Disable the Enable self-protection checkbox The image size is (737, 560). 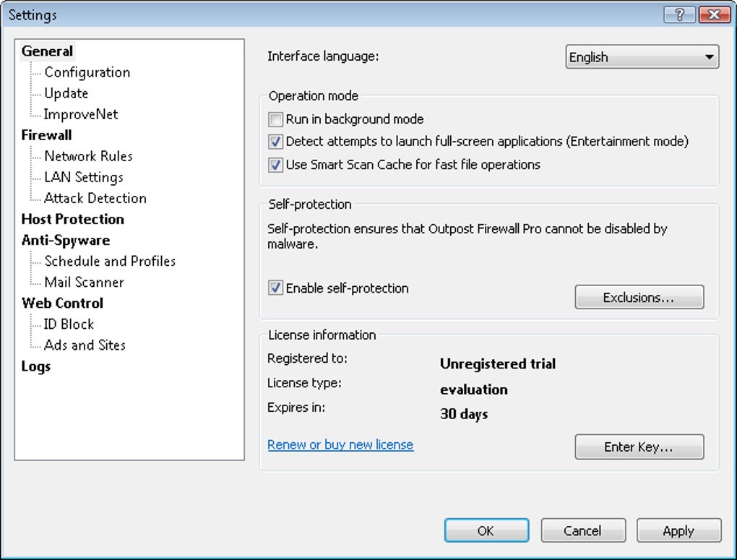pyautogui.click(x=275, y=288)
